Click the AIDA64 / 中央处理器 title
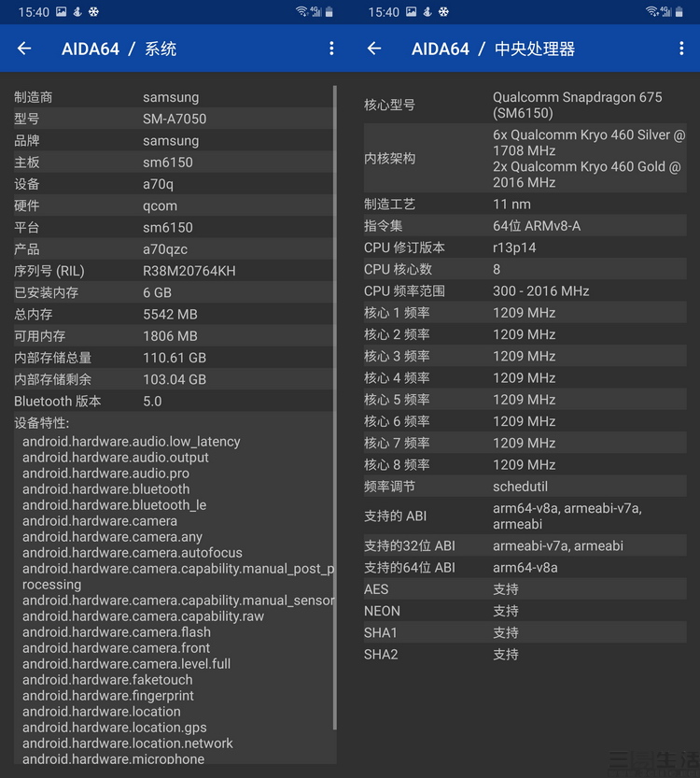Image resolution: width=700 pixels, height=778 pixels. (494, 49)
